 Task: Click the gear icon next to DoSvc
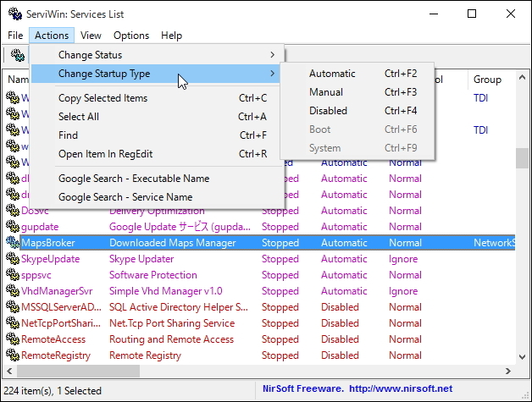point(13,211)
